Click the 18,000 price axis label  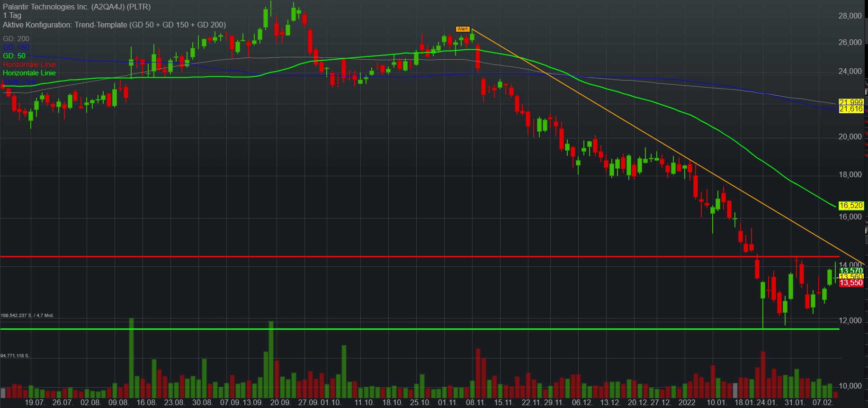coord(850,175)
